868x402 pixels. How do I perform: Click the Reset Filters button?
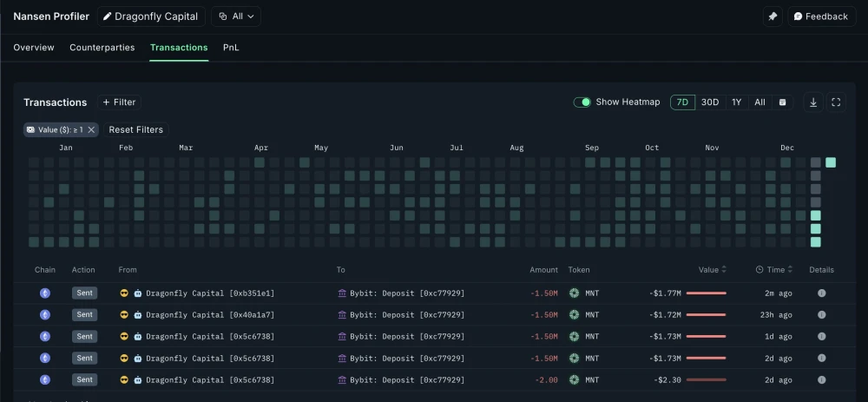[x=135, y=129]
